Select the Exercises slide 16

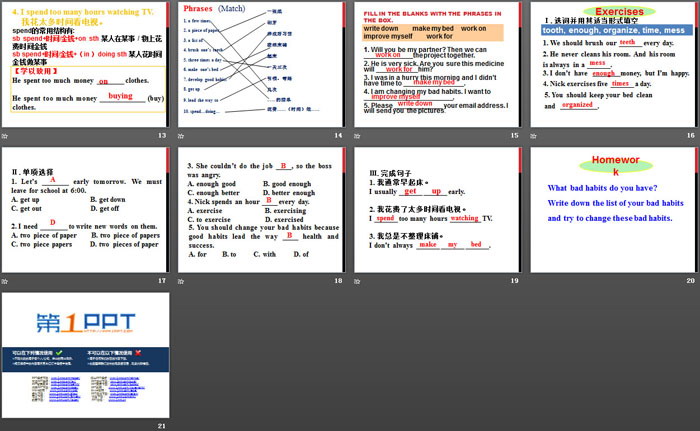coord(612,65)
